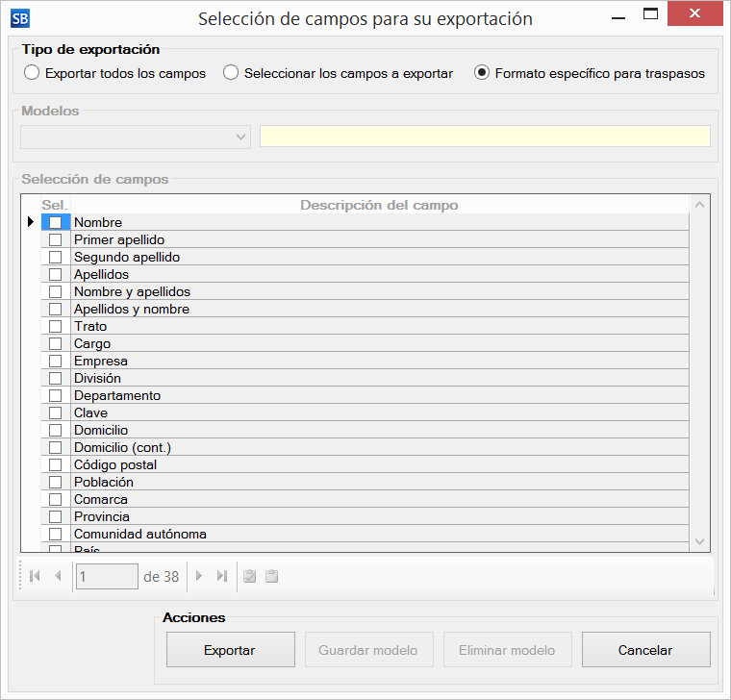
Task: Open the Modelos dropdown list
Action: pos(240,137)
